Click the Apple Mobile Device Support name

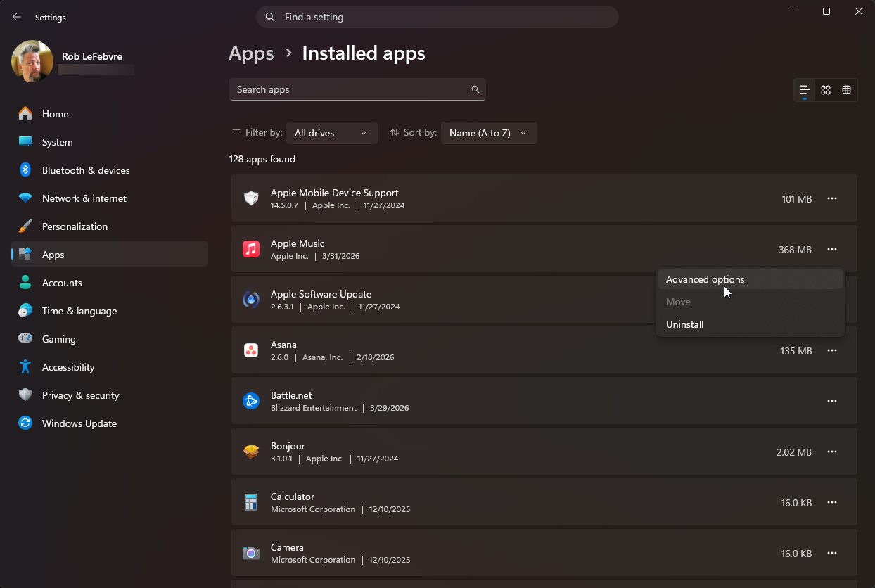tap(335, 193)
